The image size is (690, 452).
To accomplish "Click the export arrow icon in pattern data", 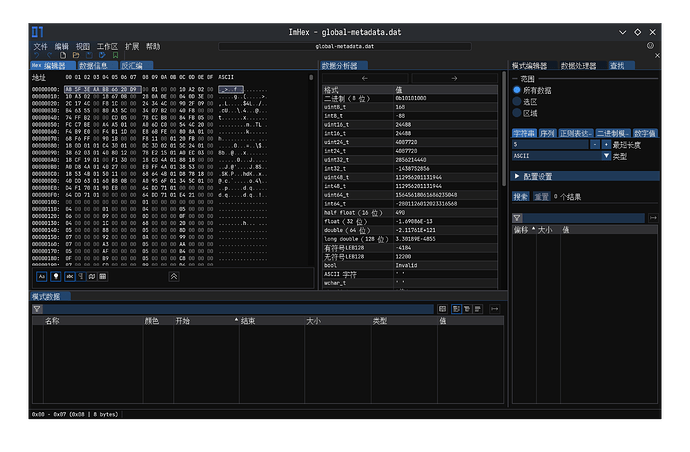I will pos(495,309).
